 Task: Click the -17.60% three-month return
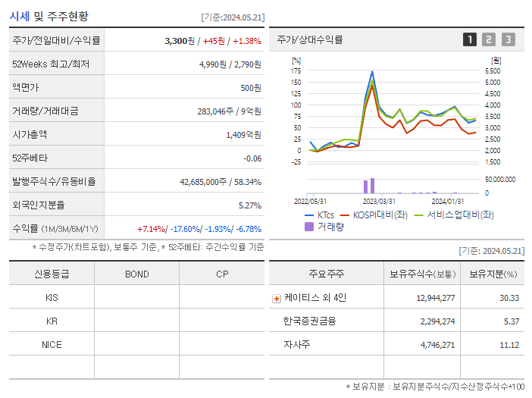pos(186,229)
